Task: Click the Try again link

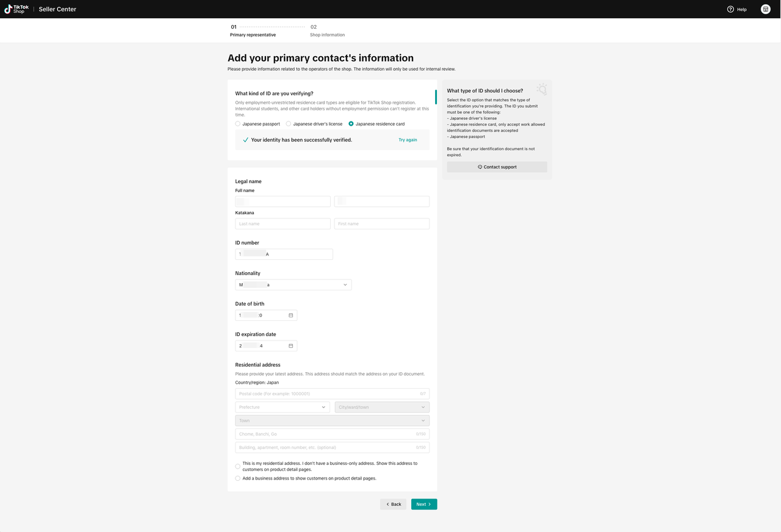Action: click(408, 140)
